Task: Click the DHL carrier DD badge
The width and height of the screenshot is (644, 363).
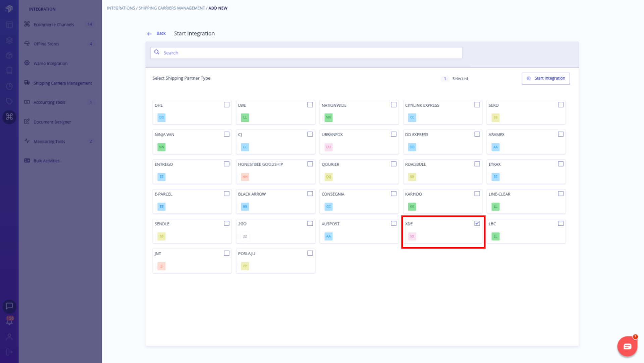Action: pyautogui.click(x=161, y=118)
